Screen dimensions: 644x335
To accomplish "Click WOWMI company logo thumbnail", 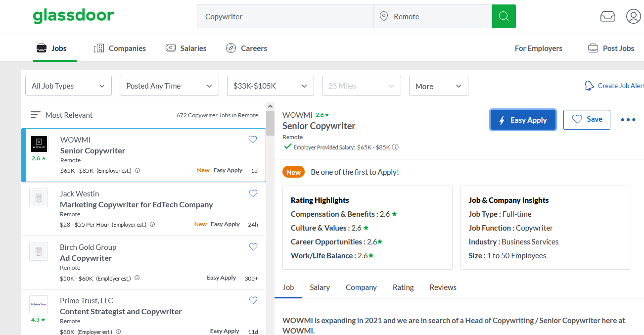I will pos(39,144).
